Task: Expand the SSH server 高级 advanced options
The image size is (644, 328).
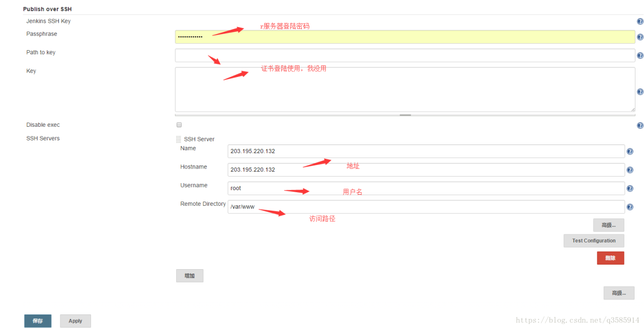Action: (x=608, y=225)
